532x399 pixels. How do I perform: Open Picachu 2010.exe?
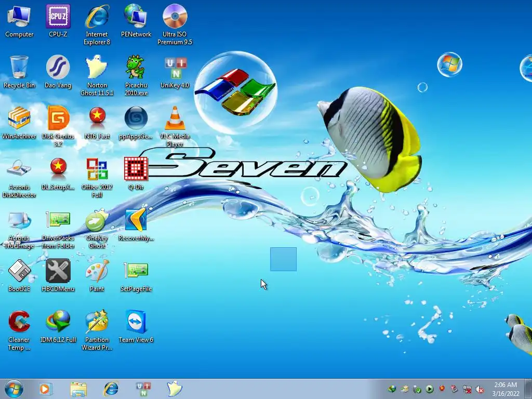click(136, 76)
